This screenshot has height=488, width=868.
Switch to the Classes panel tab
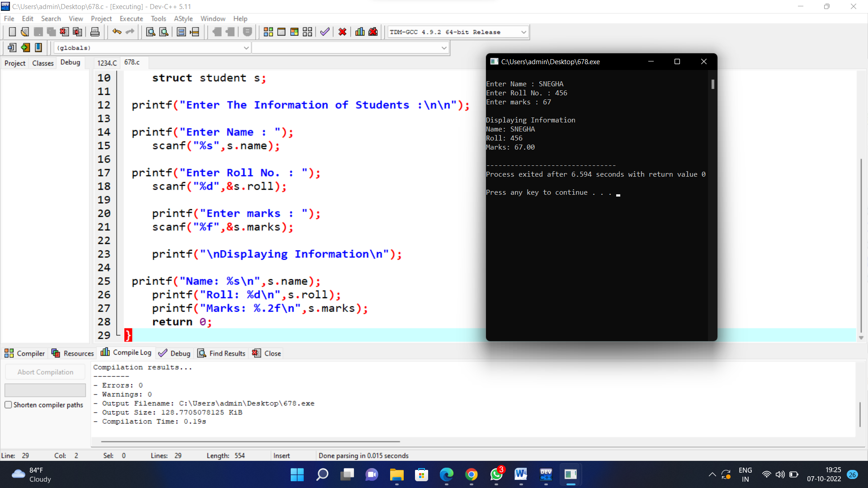pos(43,63)
